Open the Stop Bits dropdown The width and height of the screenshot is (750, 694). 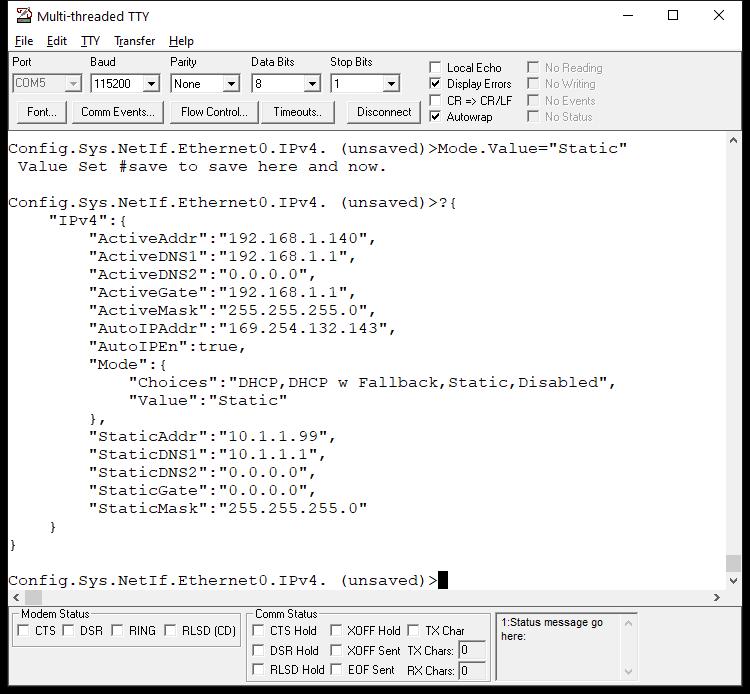[391, 84]
